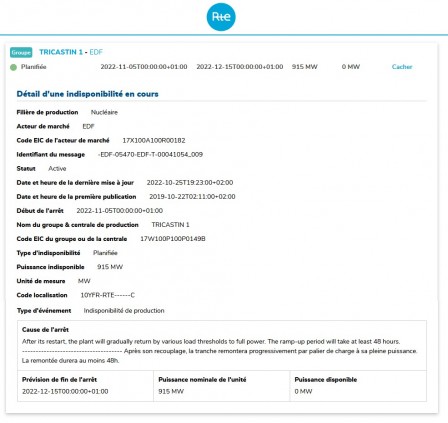This screenshot has height=423, width=448.
Task: Click the Nucléaire production type value
Action: click(x=104, y=112)
